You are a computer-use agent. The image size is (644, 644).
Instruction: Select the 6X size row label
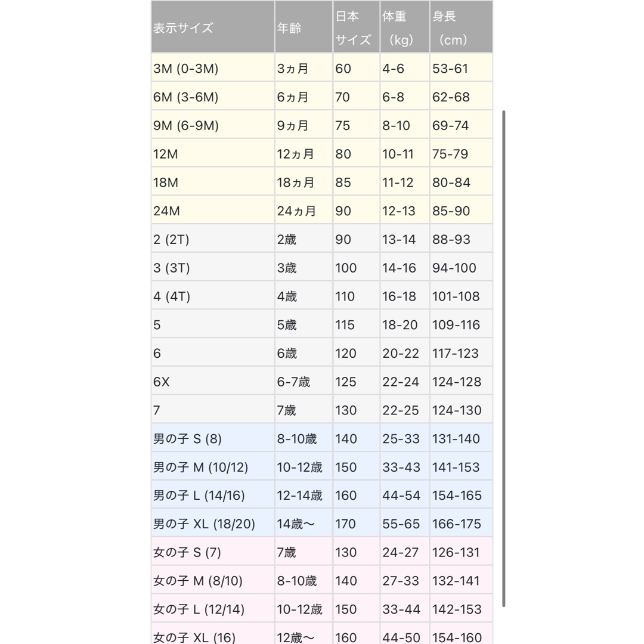point(213,381)
